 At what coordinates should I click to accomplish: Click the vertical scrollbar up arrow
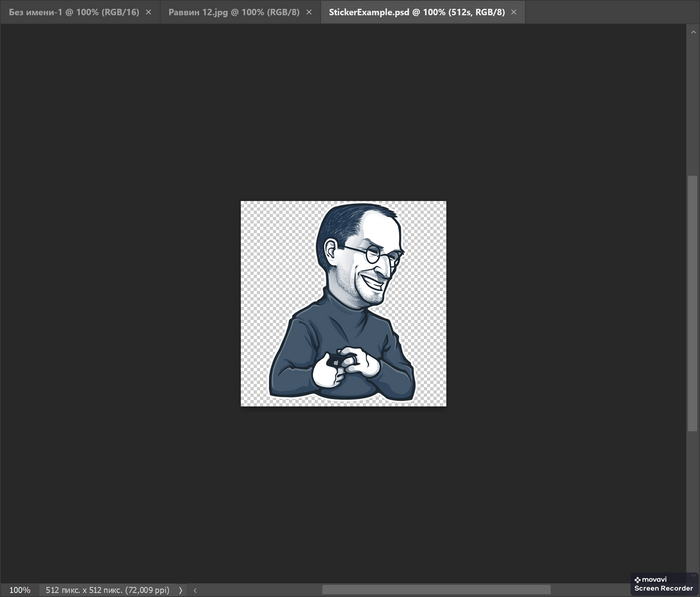693,32
